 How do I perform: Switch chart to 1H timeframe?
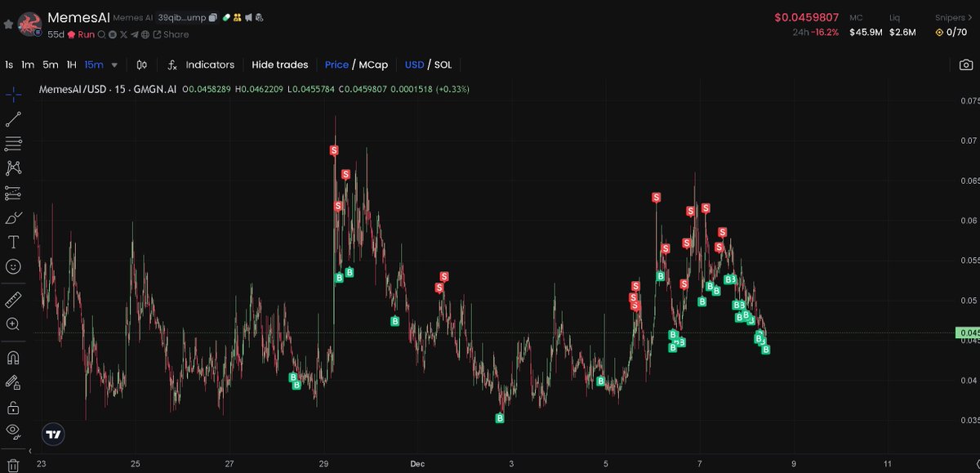[x=72, y=65]
